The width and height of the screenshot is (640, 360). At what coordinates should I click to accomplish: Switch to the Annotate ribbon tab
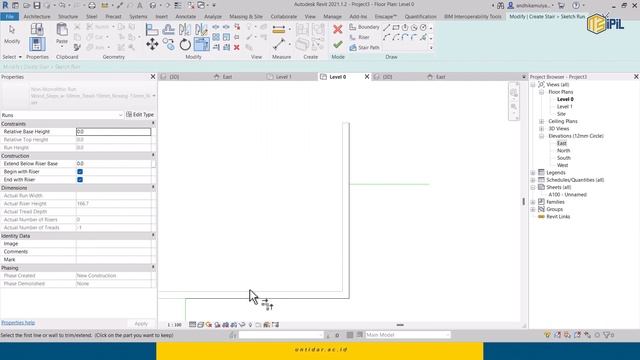tap(186, 16)
